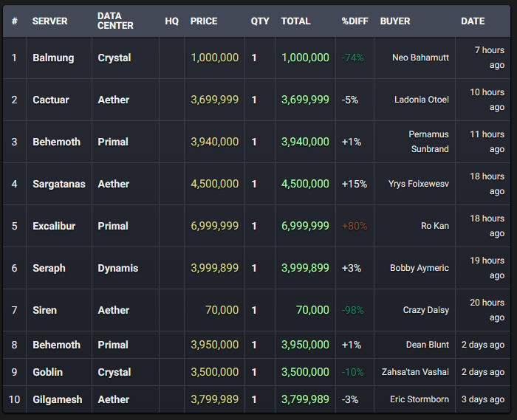
Task: Click buyer Zahsa'tan Vashai
Action: click(415, 372)
